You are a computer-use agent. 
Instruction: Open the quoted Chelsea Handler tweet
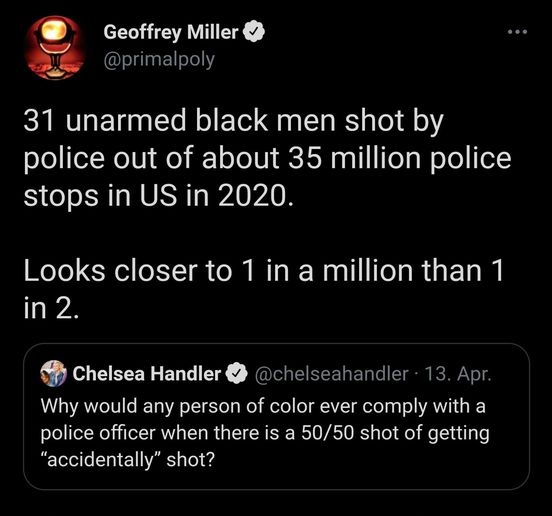(276, 416)
